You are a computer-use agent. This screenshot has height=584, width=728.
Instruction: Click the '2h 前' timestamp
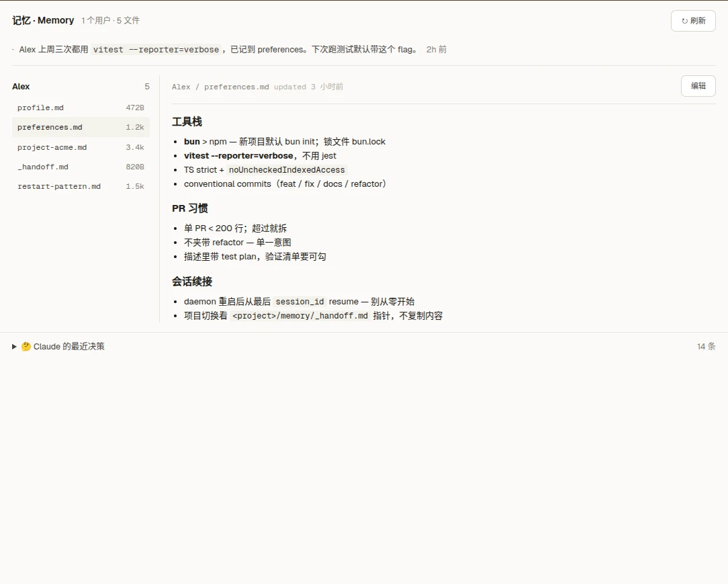(437, 49)
